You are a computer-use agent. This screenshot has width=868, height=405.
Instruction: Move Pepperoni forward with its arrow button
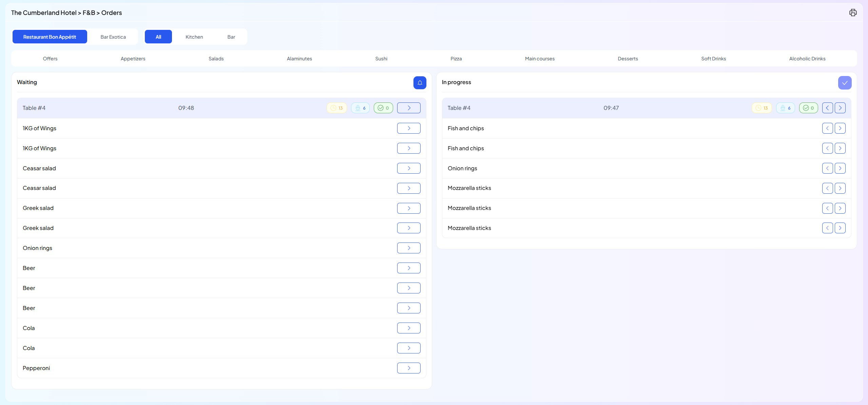[408, 368]
